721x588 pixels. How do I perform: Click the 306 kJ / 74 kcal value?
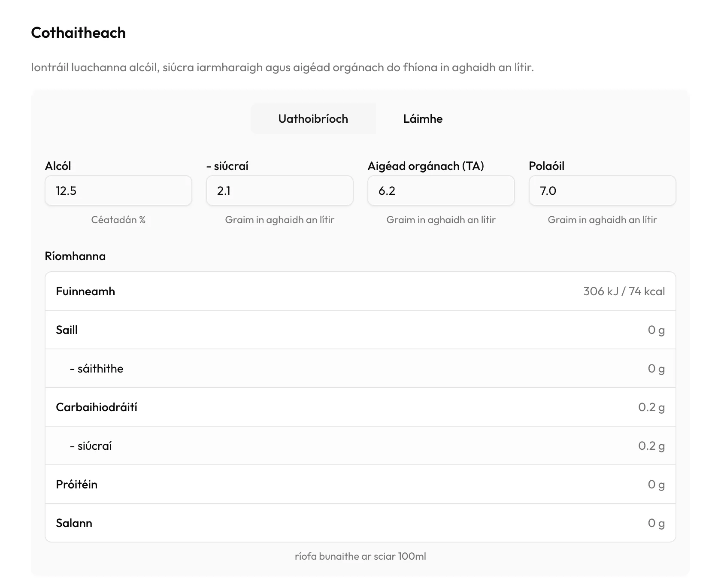(624, 291)
